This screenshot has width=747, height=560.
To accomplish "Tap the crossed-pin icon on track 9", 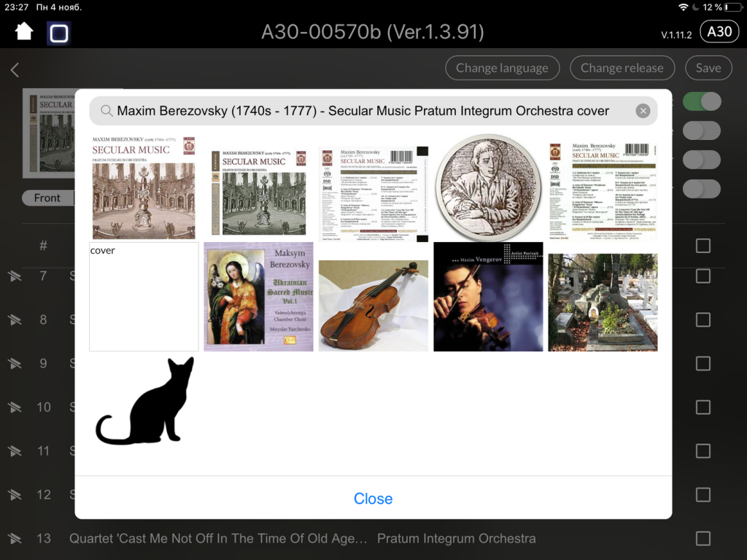I will coord(15,364).
